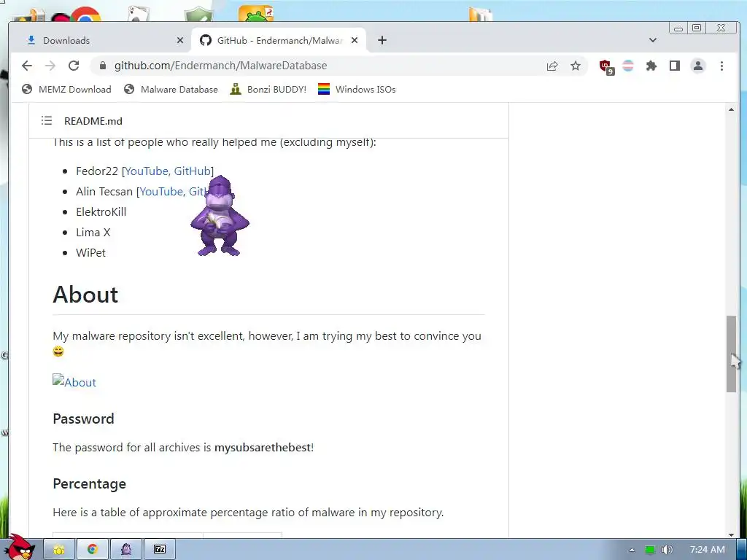Open the Chrome three-dot menu
The height and width of the screenshot is (560, 747).
721,66
